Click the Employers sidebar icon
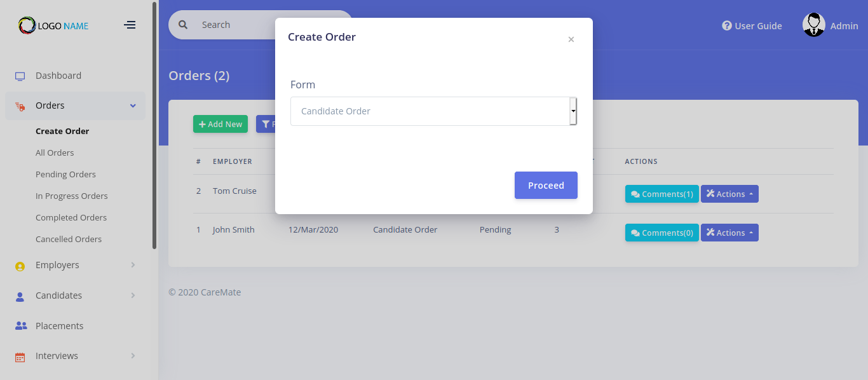The height and width of the screenshot is (380, 868). (x=20, y=266)
